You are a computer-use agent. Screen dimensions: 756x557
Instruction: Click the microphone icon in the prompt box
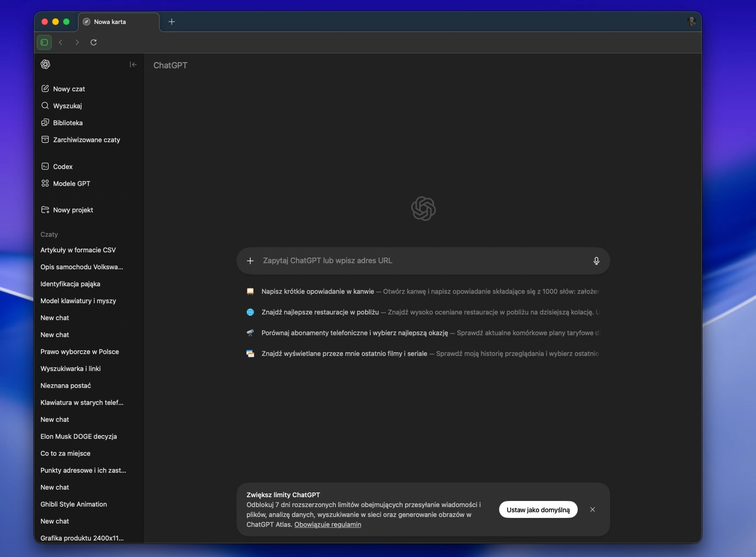click(596, 261)
